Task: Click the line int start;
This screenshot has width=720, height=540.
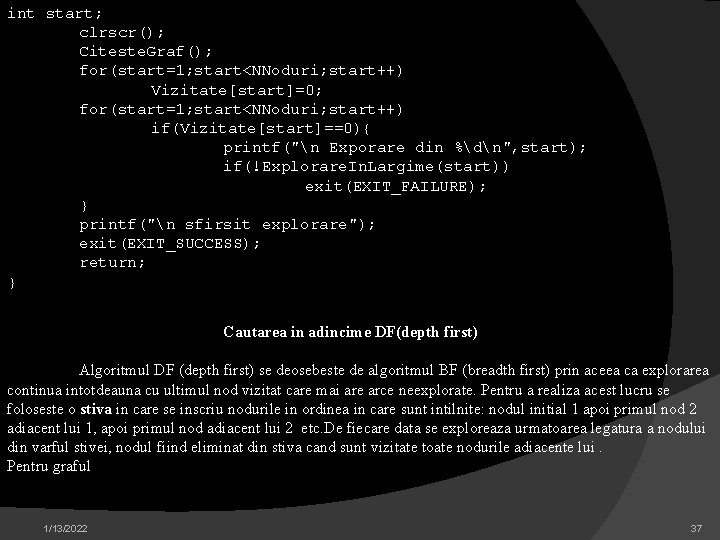Action: point(54,13)
